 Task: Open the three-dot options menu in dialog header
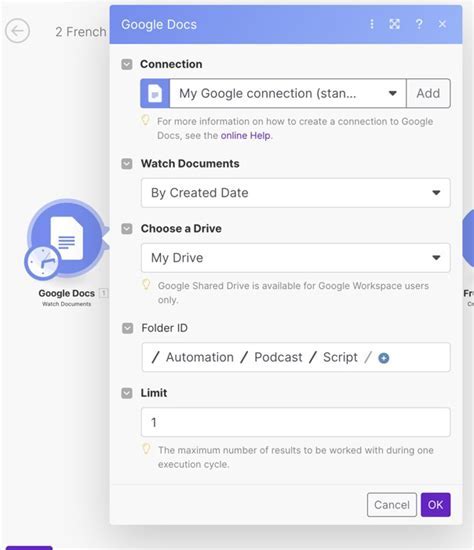[x=372, y=24]
